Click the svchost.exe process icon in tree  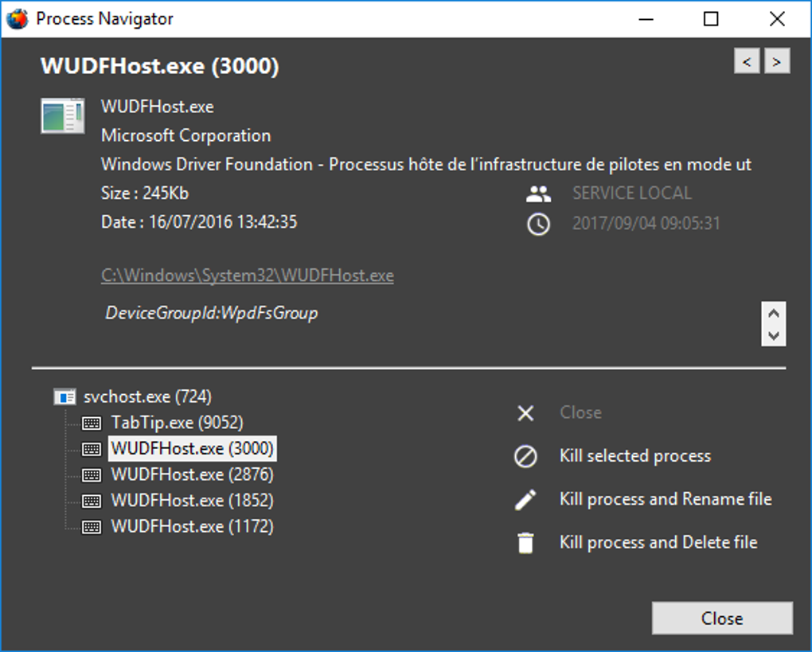pos(64,396)
